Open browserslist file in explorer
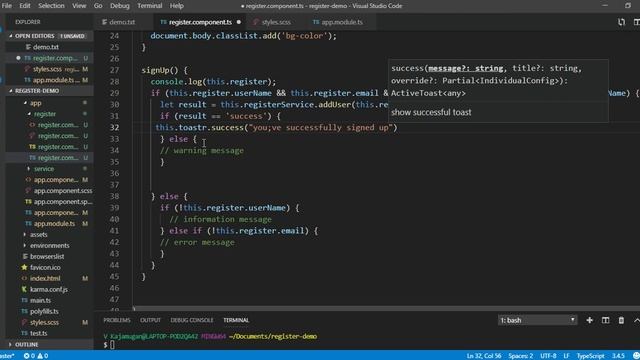This screenshot has width=640, height=360. coord(47,256)
